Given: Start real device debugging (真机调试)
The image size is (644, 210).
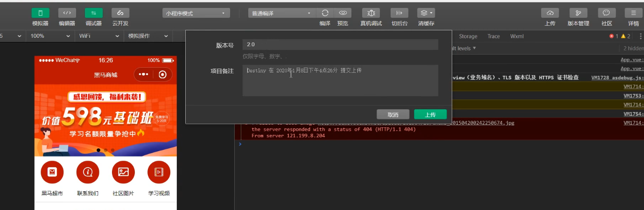Looking at the screenshot, I should pyautogui.click(x=371, y=13).
